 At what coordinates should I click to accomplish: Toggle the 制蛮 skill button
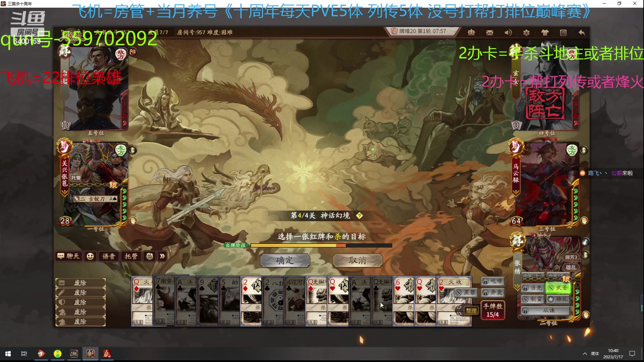[533, 299]
